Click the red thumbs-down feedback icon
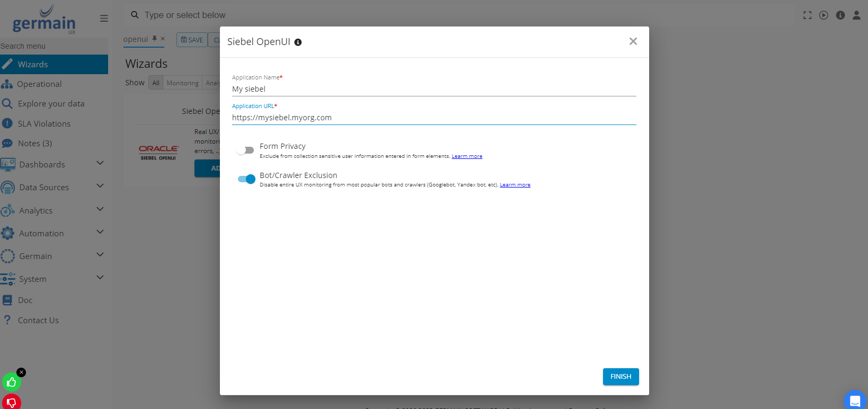The height and width of the screenshot is (409, 868). click(x=11, y=402)
